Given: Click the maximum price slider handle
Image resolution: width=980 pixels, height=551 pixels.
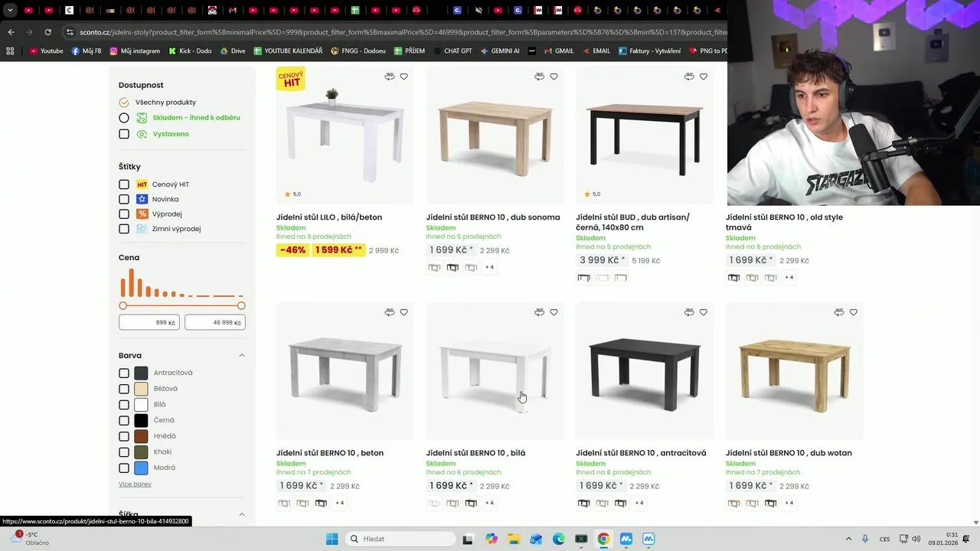Looking at the screenshot, I should click(241, 305).
